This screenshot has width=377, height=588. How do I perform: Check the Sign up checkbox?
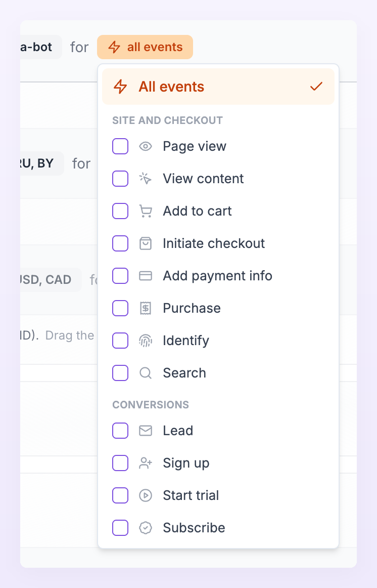coord(120,463)
